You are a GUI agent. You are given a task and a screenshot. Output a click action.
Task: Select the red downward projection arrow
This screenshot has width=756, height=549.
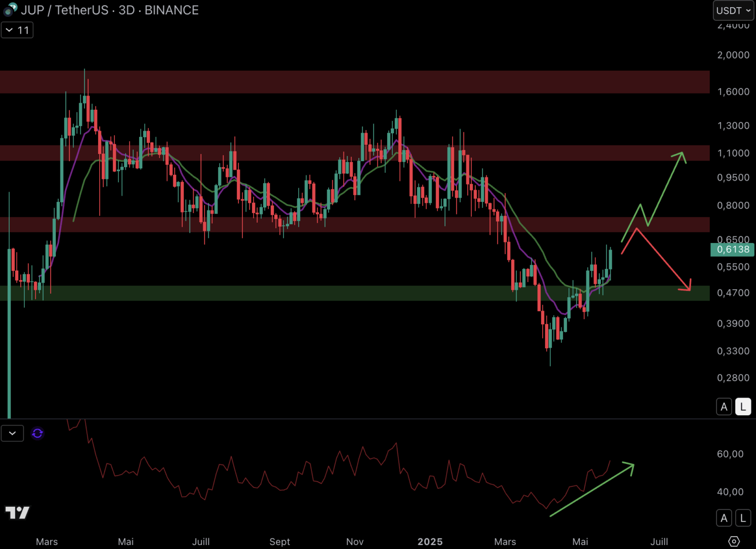point(664,261)
